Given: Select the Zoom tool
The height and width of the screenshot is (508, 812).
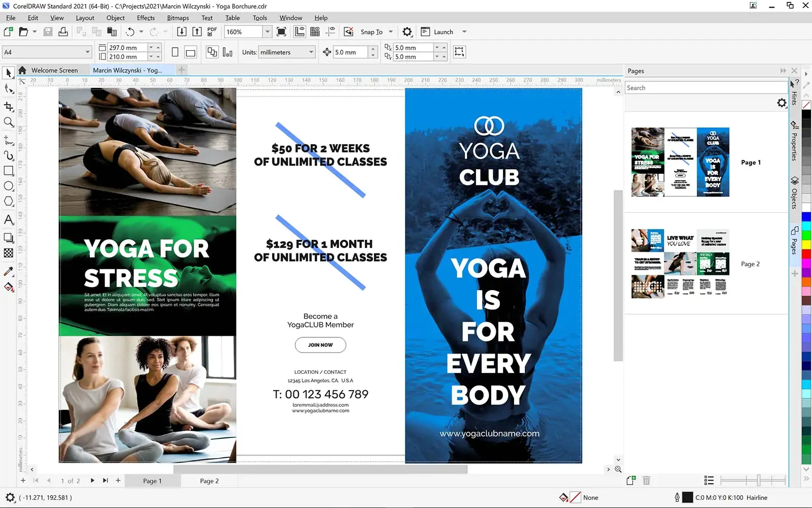Looking at the screenshot, I should 8,122.
